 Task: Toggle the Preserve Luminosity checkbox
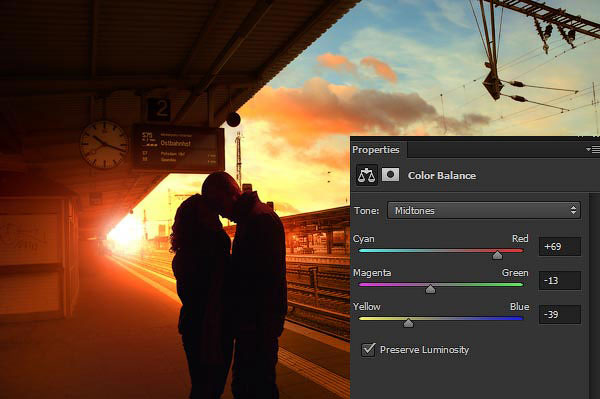pyautogui.click(x=368, y=349)
